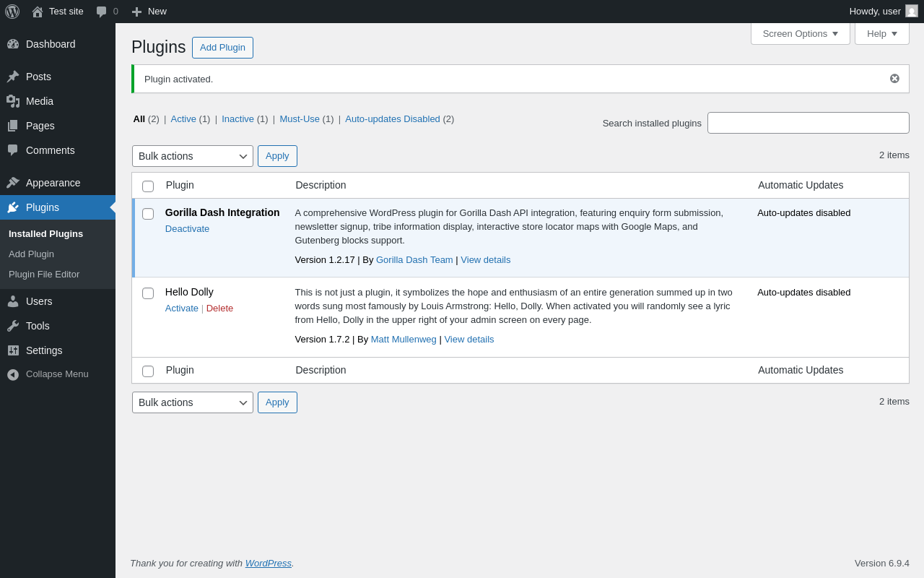The height and width of the screenshot is (578, 924).
Task: Click the Appearance paintbrush icon
Action: [13, 183]
